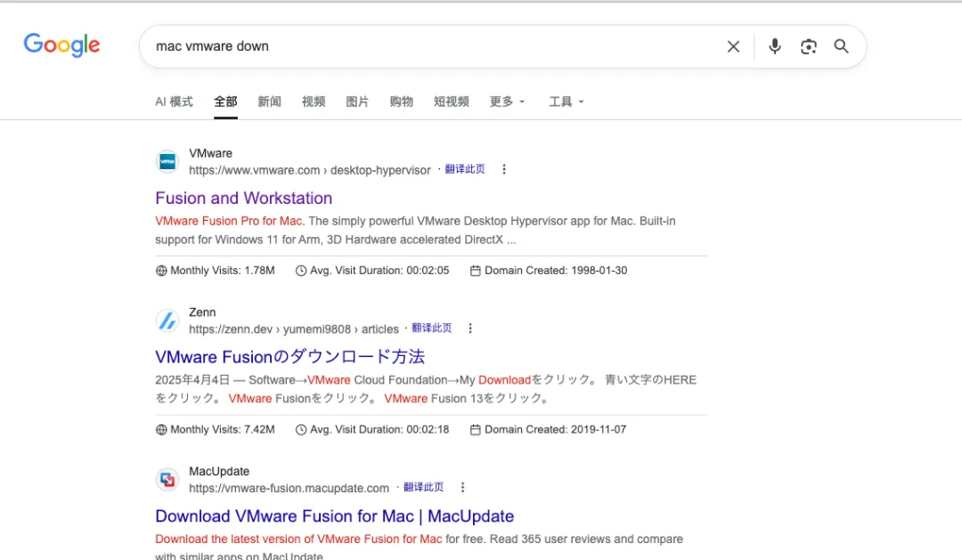Open Download VMware Fusion for Mac | MacUpdate link
Image resolution: width=962 pixels, height=560 pixels.
[x=334, y=515]
